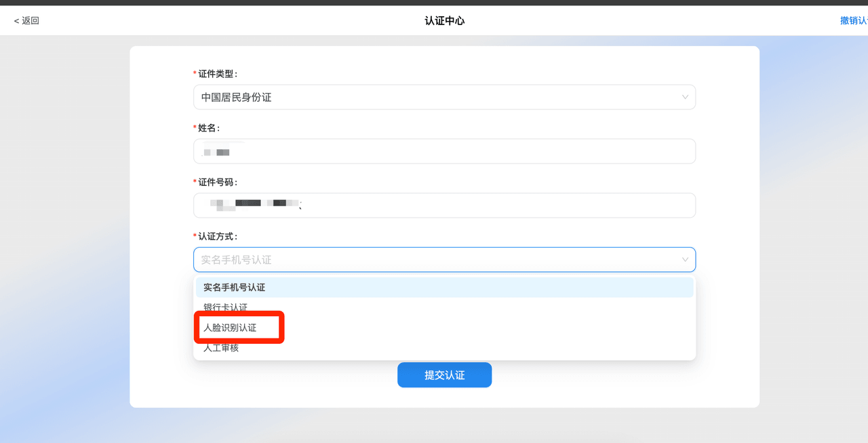Select 银行卡认证 option
The image size is (868, 443).
click(444, 307)
